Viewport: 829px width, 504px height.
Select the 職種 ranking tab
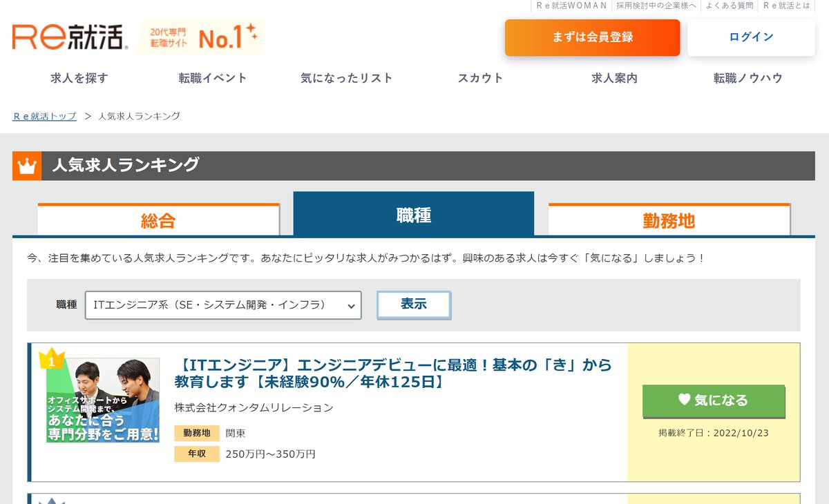point(414,215)
